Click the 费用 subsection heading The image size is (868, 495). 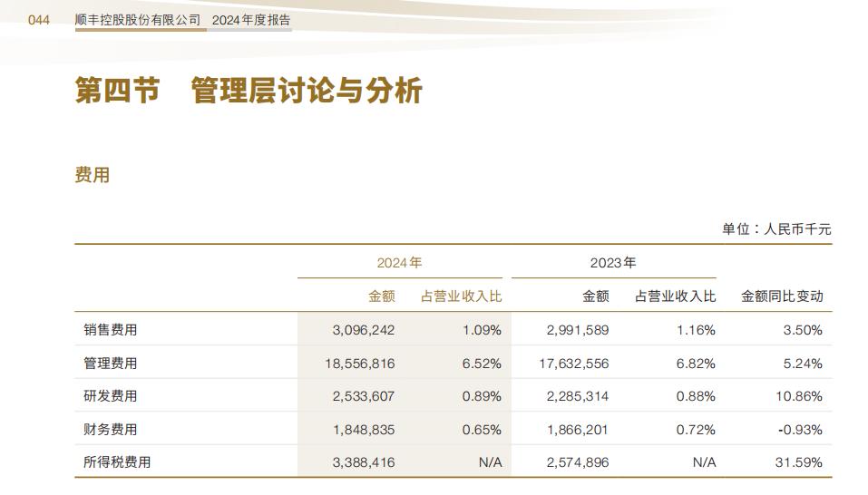click(92, 175)
